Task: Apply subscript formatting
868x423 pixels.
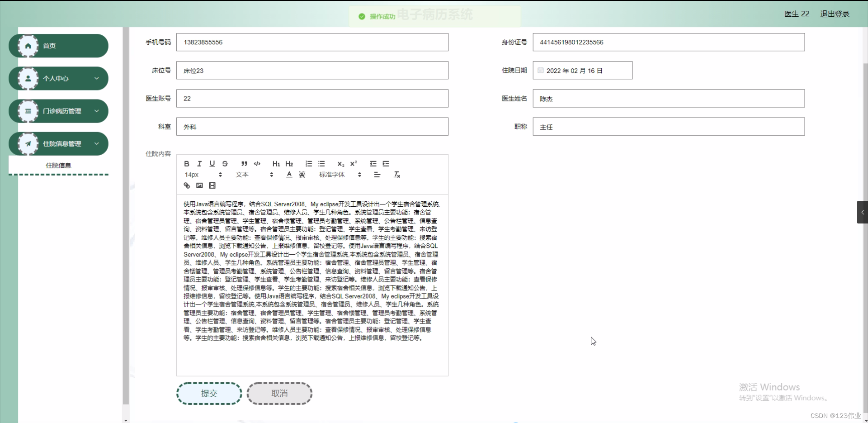Action: [x=341, y=164]
